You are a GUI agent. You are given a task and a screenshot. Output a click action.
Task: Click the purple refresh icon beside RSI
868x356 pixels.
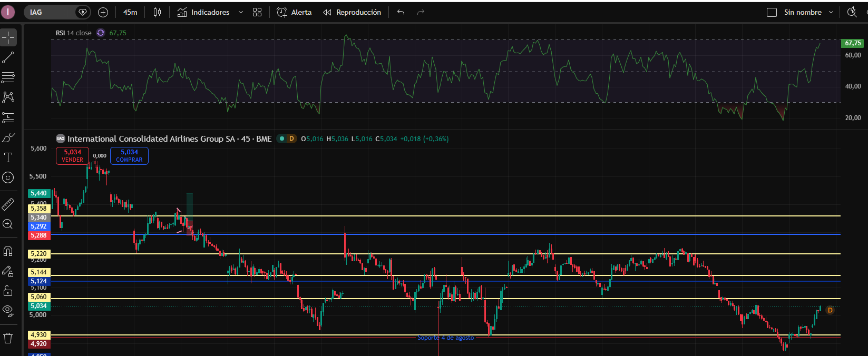tap(101, 33)
